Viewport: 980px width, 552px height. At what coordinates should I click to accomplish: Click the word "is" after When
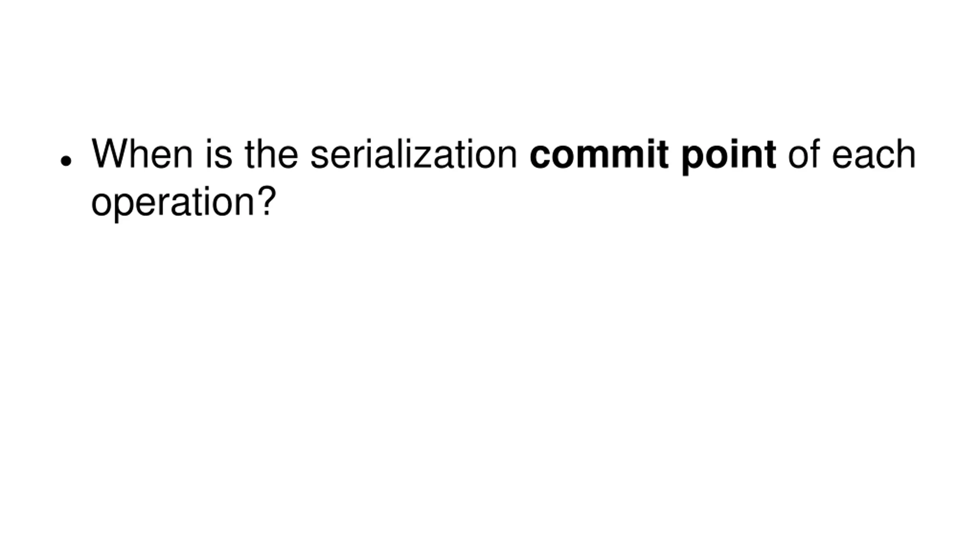pos(219,154)
